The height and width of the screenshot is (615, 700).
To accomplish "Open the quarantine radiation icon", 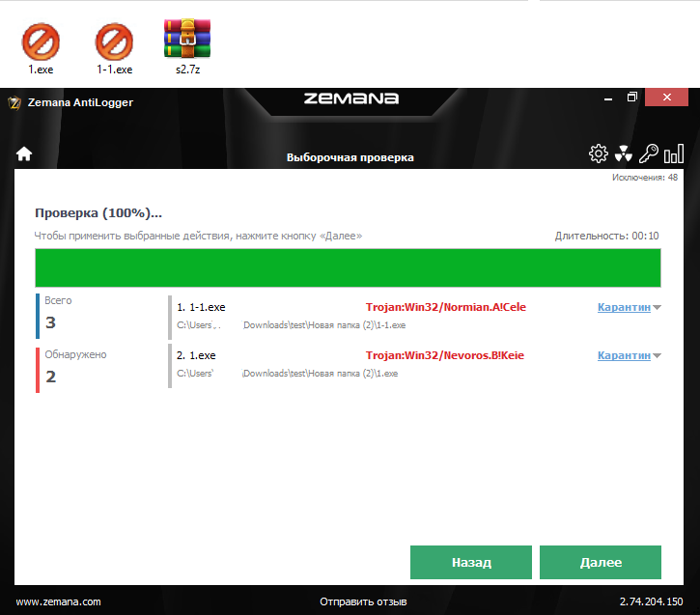I will pos(623,154).
